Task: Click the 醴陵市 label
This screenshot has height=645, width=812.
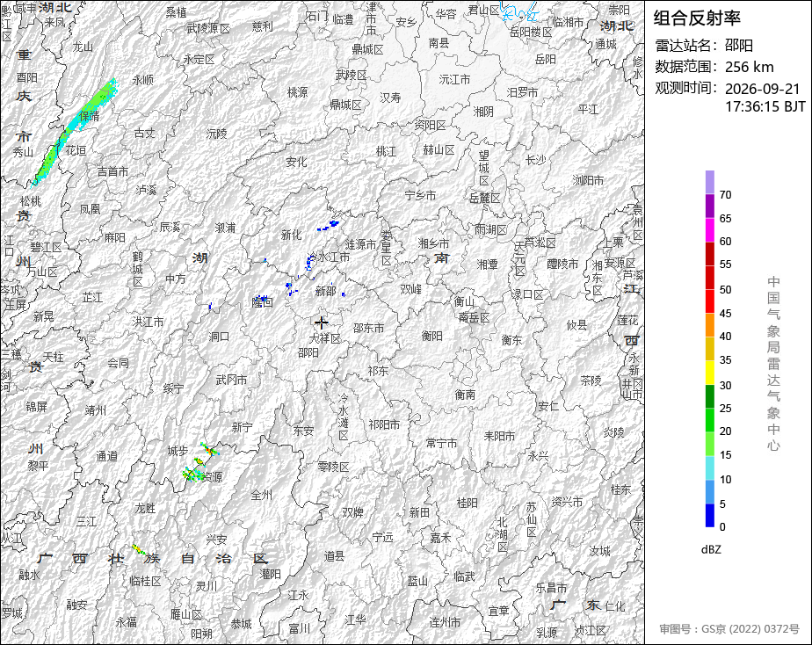Action: (x=563, y=264)
